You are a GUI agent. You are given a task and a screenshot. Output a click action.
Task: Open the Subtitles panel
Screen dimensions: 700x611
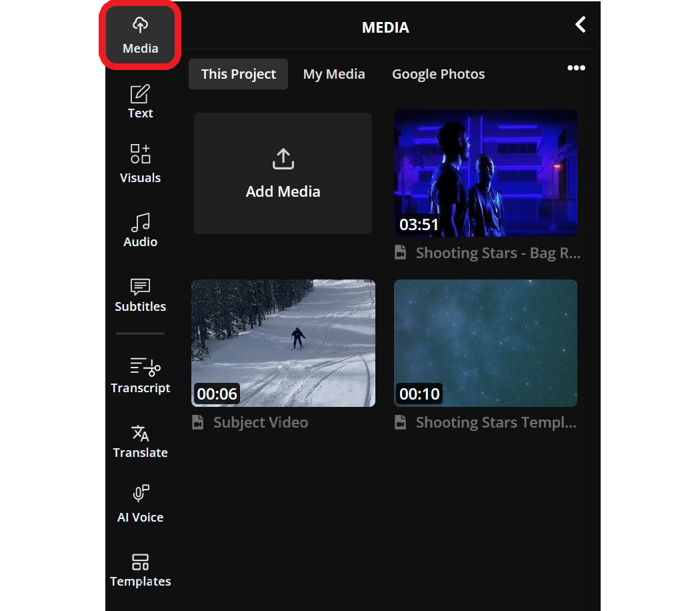tap(140, 295)
